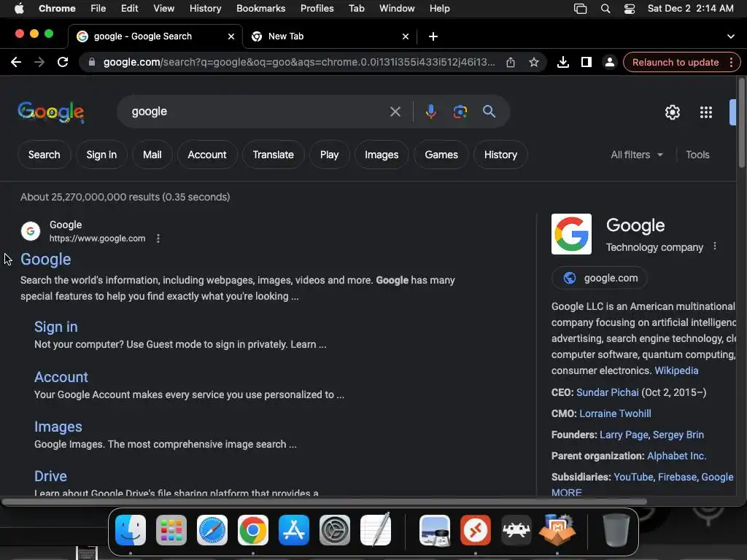
Task: Click google.com button in knowledge panel
Action: coord(600,278)
